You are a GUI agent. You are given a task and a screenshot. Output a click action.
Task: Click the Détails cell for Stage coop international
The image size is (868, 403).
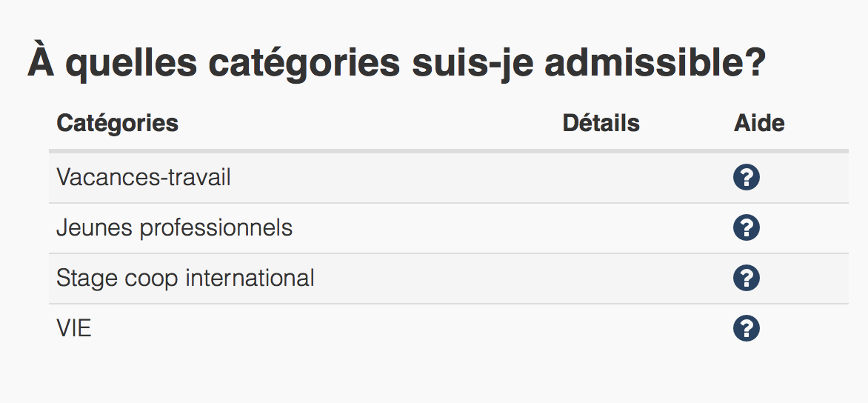pos(601,279)
